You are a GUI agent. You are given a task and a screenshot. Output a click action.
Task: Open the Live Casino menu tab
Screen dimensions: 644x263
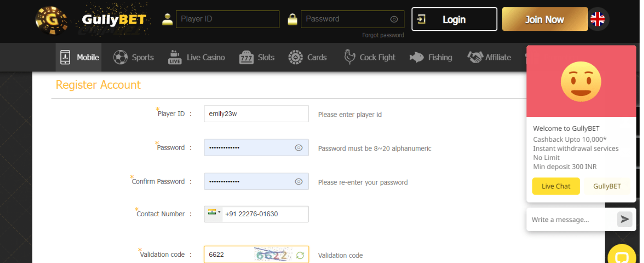point(196,57)
